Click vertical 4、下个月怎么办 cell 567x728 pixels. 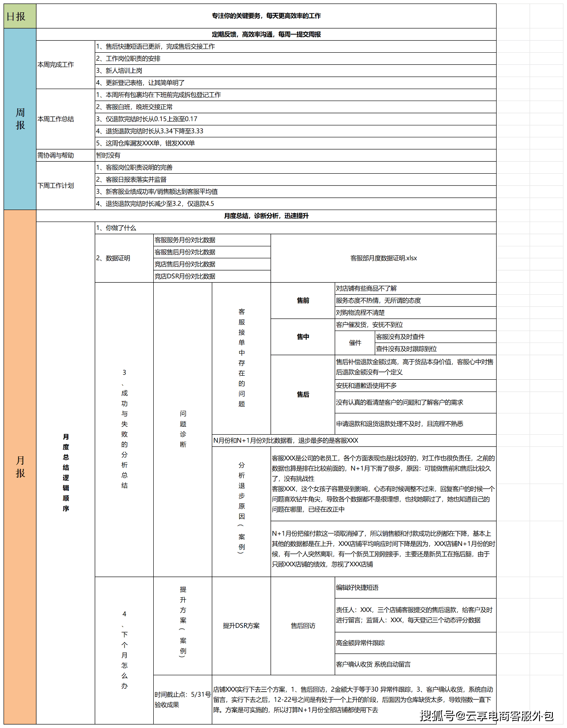point(124,650)
